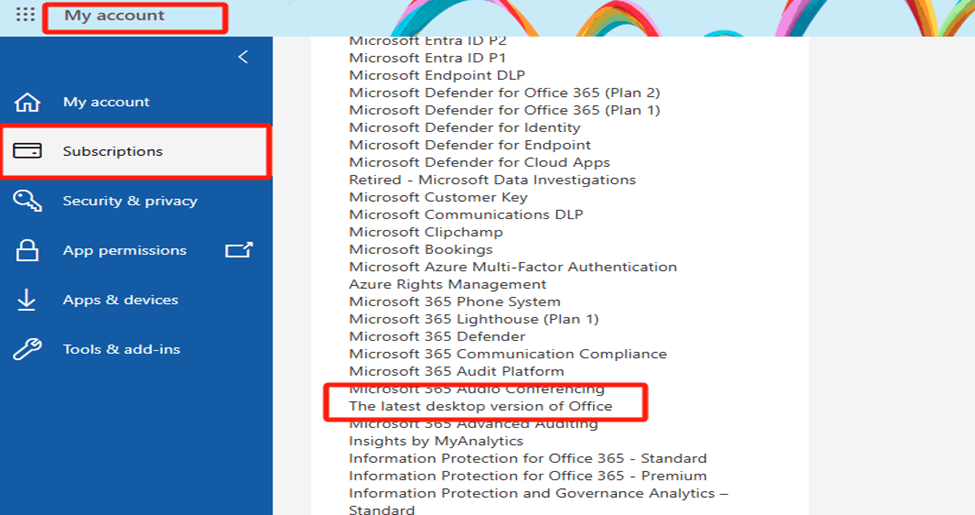Open App permissions in the sidebar

(x=124, y=251)
